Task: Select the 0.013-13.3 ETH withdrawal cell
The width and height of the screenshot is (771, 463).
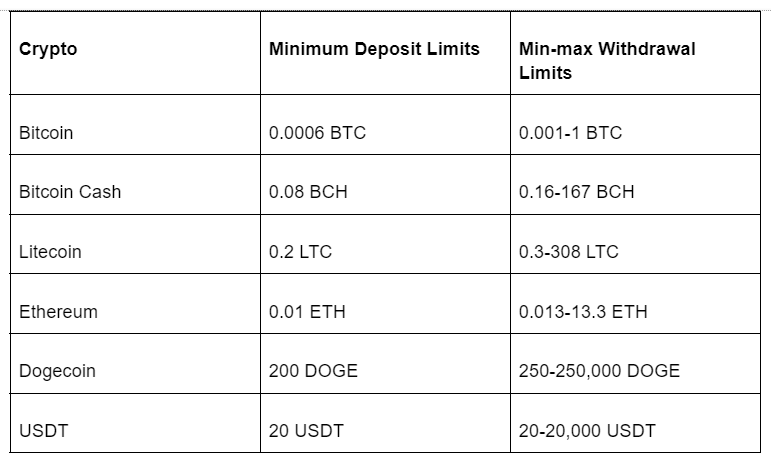Action: [x=583, y=312]
